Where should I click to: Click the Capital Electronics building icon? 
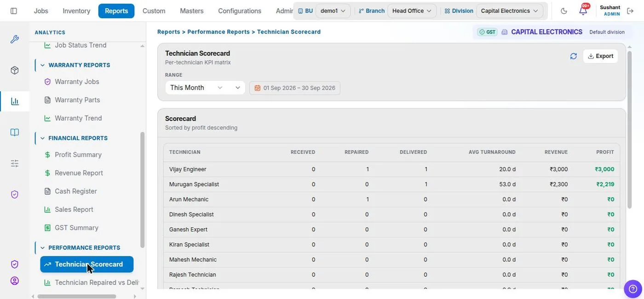pyautogui.click(x=505, y=32)
